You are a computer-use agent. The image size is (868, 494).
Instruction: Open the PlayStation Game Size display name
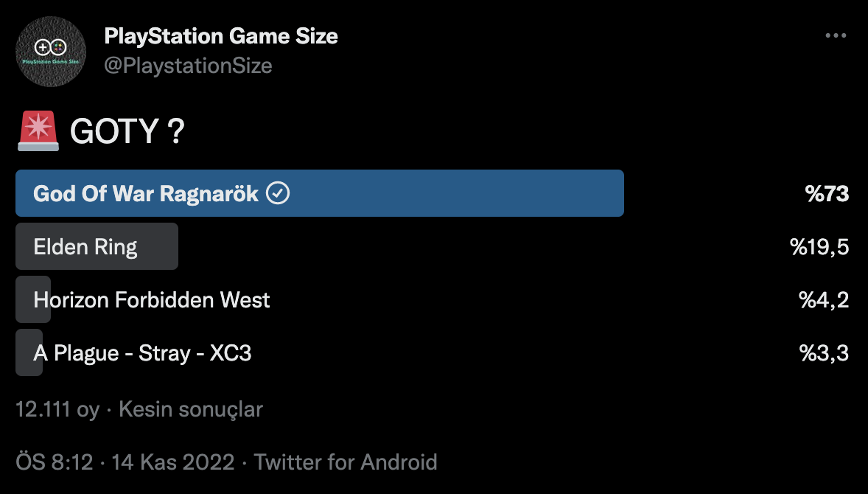(221, 36)
